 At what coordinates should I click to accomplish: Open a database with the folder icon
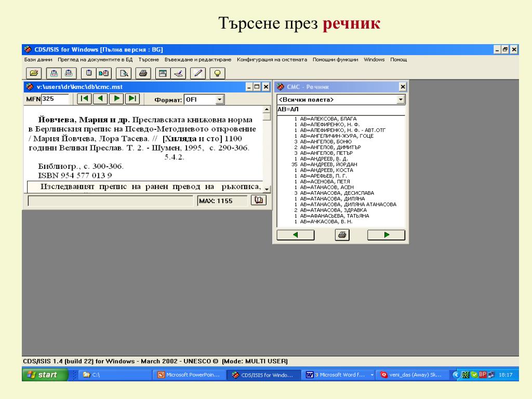(34, 73)
